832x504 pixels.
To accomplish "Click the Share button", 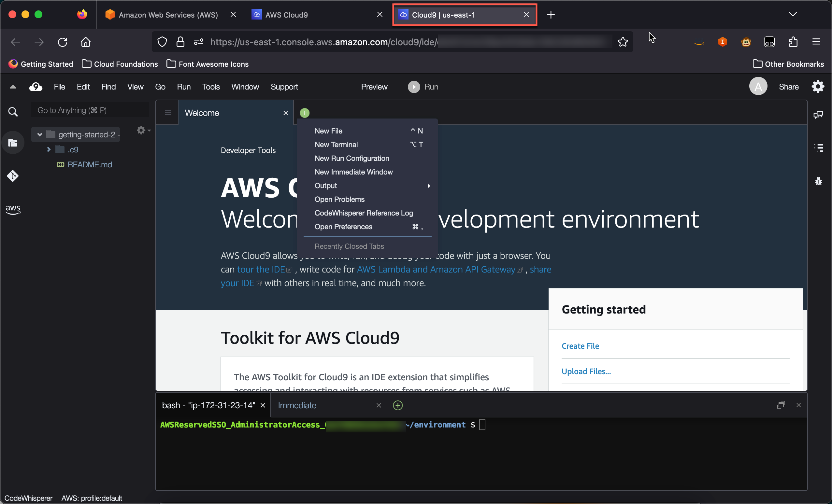I will point(788,87).
